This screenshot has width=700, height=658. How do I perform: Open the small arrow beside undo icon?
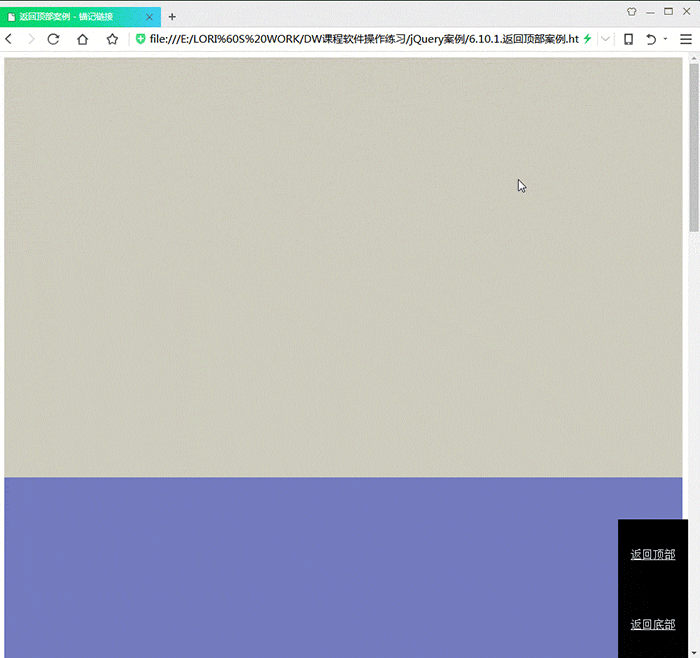[x=665, y=40]
